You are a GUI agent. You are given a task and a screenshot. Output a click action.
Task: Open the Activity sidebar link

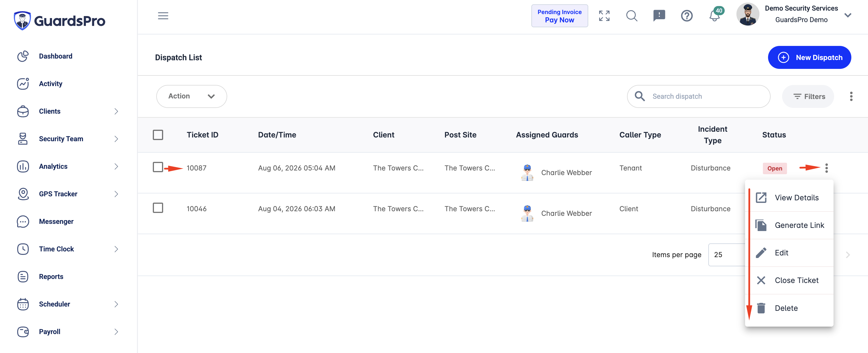[51, 84]
